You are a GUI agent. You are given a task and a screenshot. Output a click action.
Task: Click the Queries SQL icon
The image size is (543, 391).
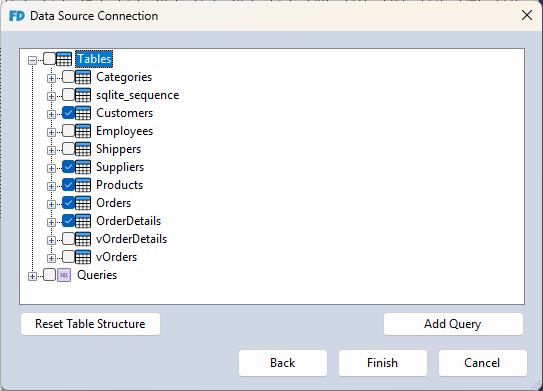point(64,275)
